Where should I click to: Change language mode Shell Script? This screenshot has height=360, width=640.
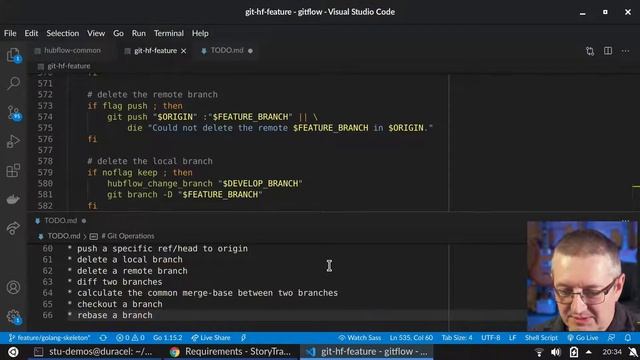541,338
